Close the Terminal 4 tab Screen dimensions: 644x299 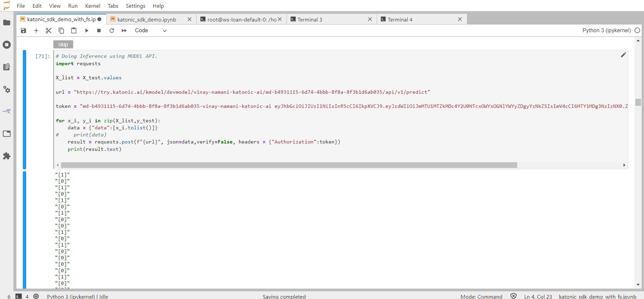point(460,19)
